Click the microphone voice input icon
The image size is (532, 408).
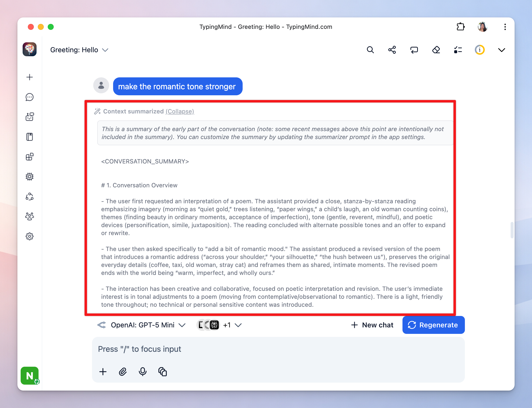(x=143, y=372)
